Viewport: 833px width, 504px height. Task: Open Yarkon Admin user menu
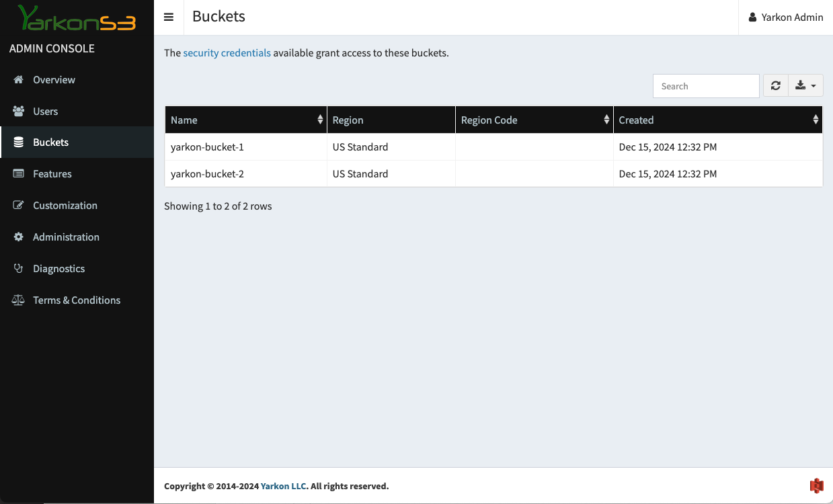coord(785,17)
